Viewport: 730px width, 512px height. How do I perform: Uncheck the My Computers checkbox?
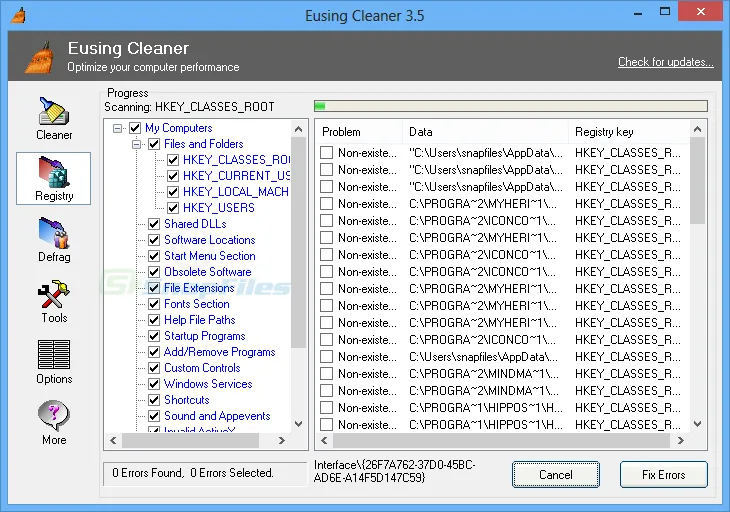coord(135,128)
